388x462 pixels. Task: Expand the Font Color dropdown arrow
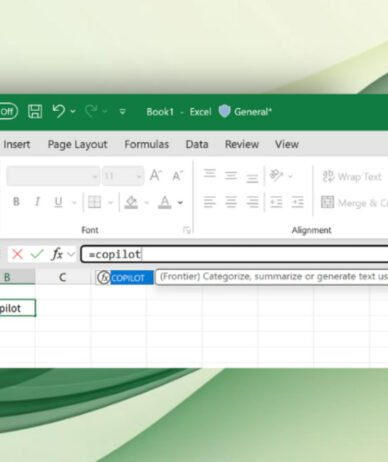pos(180,202)
